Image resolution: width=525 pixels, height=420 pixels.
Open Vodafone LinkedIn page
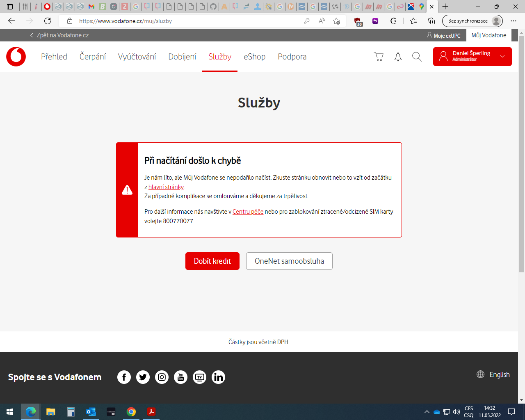coord(218,377)
